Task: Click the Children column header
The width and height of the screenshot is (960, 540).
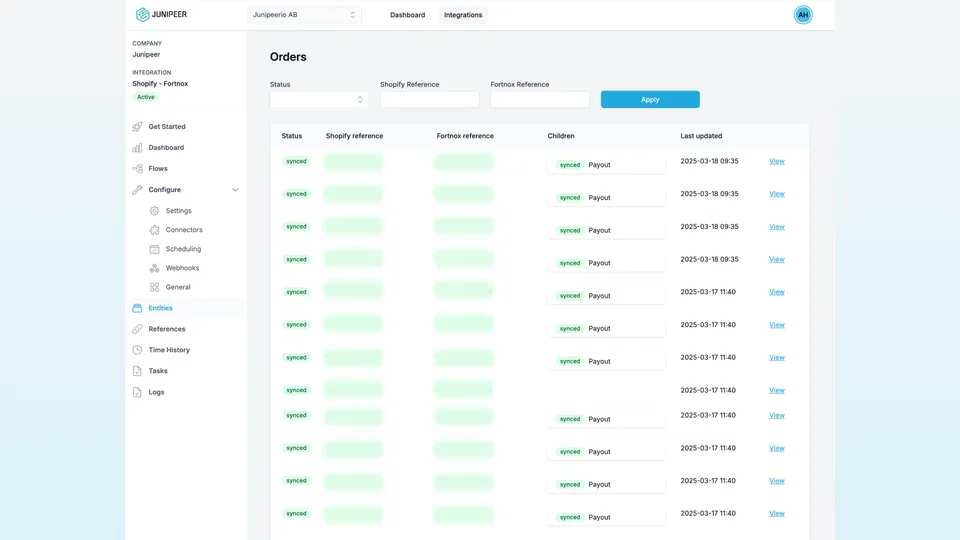Action: 561,136
